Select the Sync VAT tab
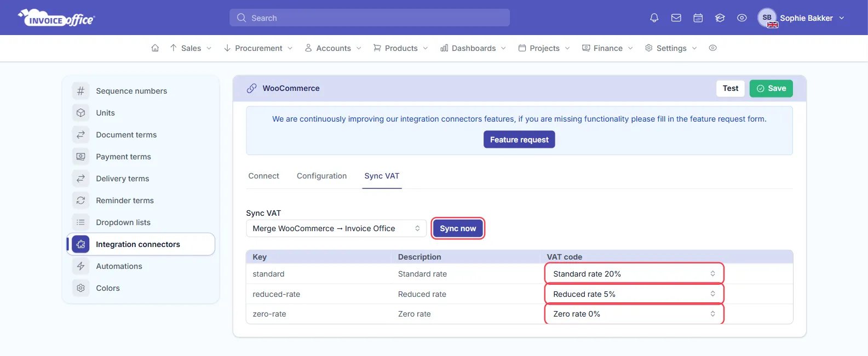868x356 pixels. [x=382, y=176]
